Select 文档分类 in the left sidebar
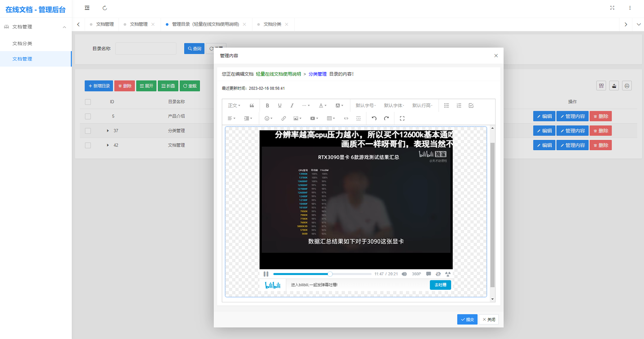 point(22,43)
